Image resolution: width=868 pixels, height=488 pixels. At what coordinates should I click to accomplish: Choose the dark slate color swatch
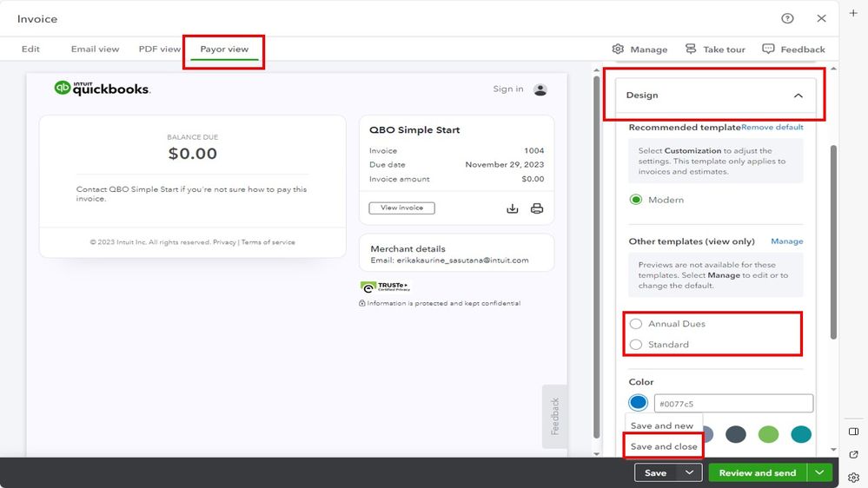736,434
